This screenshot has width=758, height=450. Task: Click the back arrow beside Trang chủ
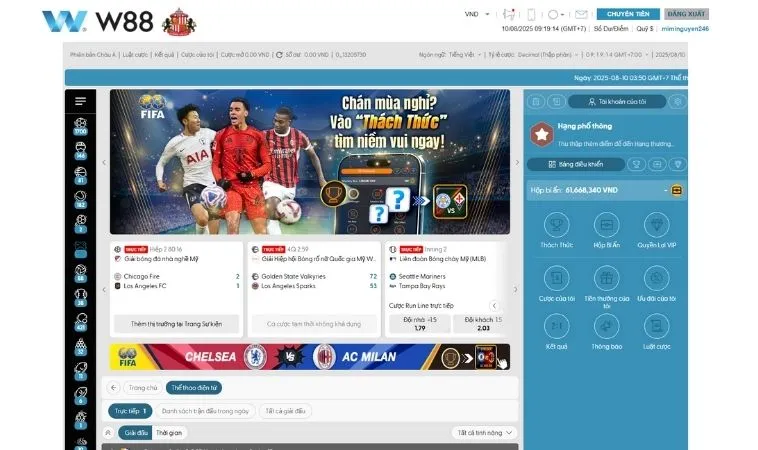[113, 388]
